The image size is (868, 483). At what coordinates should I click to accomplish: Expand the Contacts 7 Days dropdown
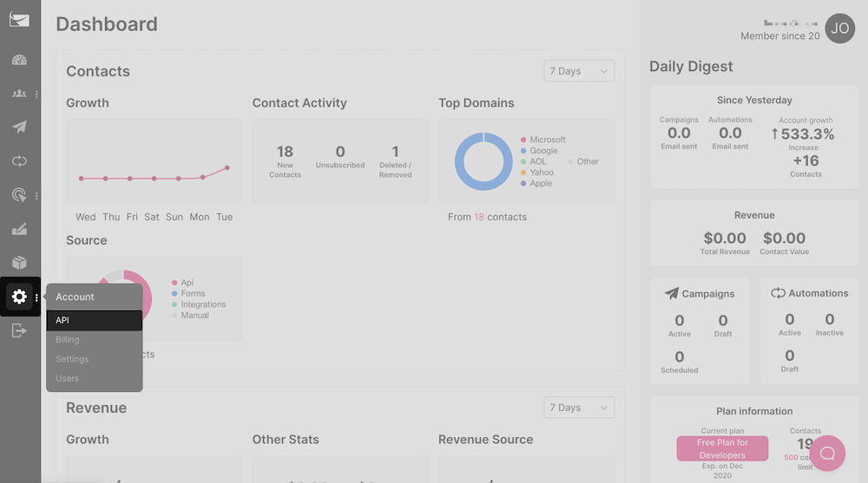tap(580, 71)
